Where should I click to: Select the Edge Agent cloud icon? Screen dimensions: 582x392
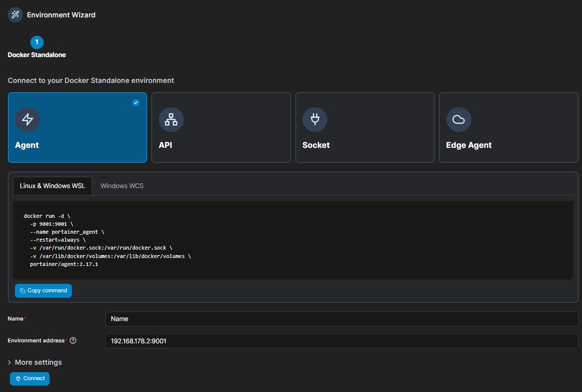pos(458,120)
